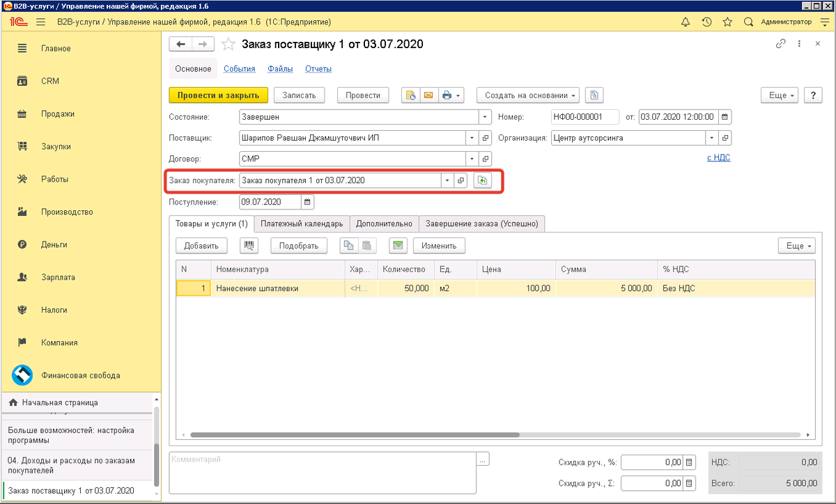This screenshot has height=504, width=836.
Task: Add document to favorites via star beside title
Action: 228,45
